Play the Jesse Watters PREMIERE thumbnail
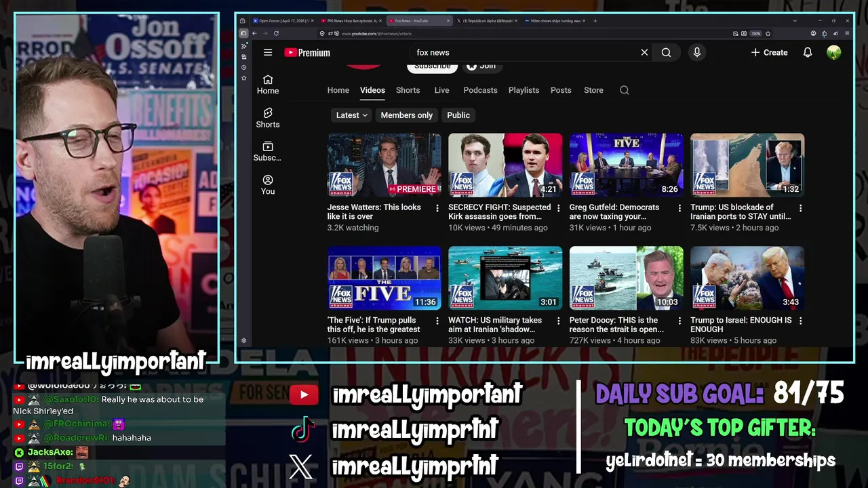 pyautogui.click(x=384, y=165)
